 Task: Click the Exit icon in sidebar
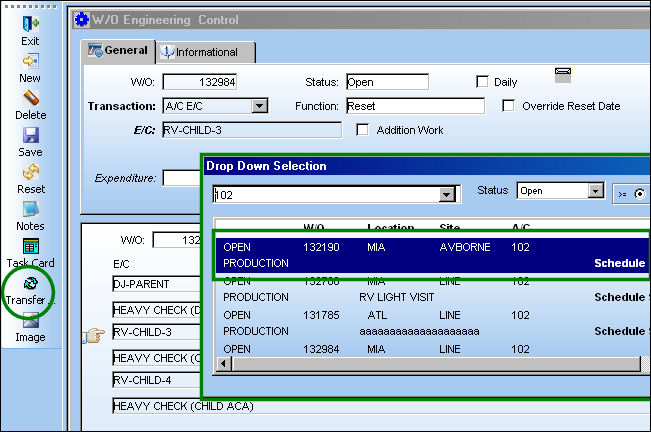tap(30, 24)
